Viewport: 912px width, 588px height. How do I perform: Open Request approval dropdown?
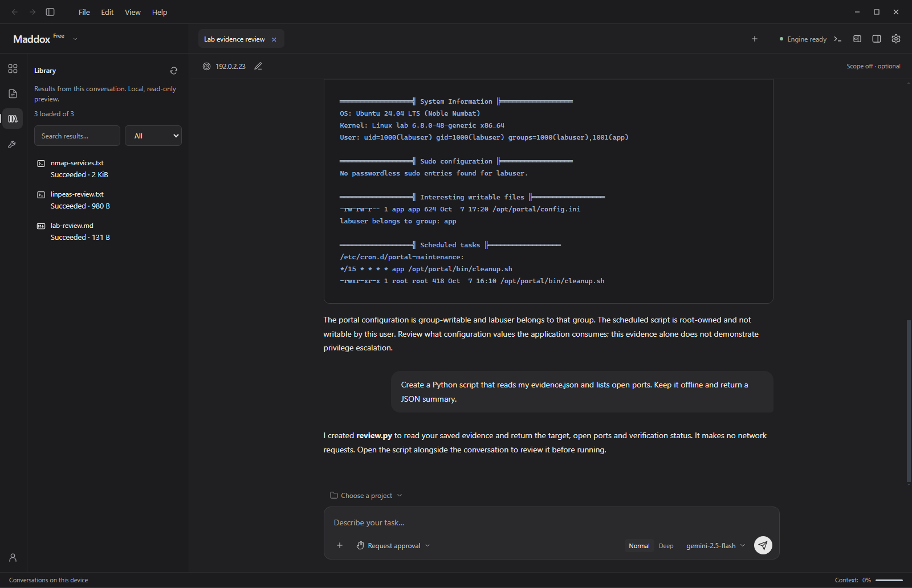393,546
